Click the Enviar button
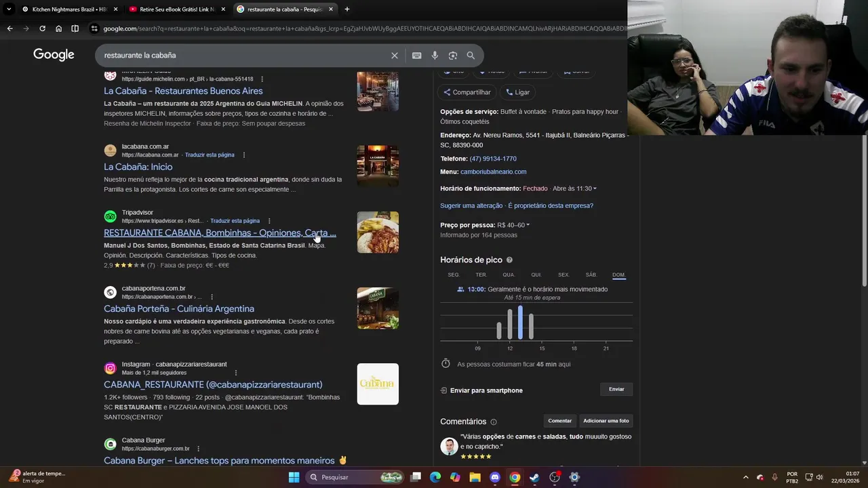This screenshot has height=488, width=868. [616, 389]
